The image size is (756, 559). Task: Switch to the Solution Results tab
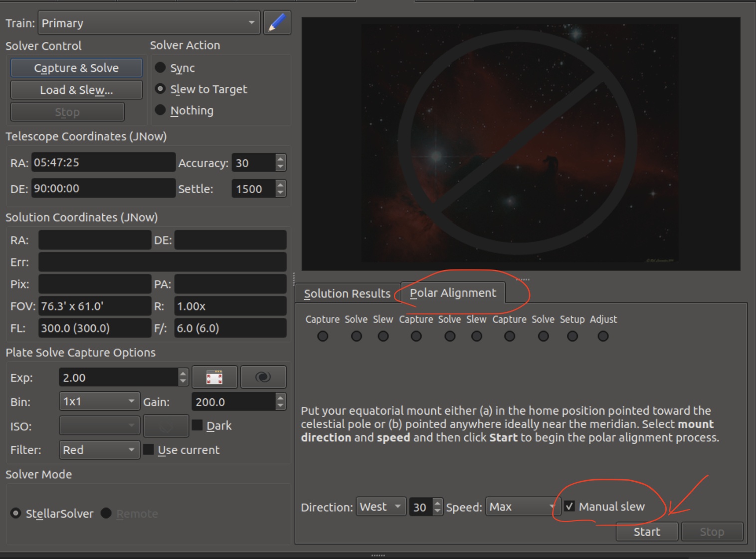pyautogui.click(x=348, y=293)
